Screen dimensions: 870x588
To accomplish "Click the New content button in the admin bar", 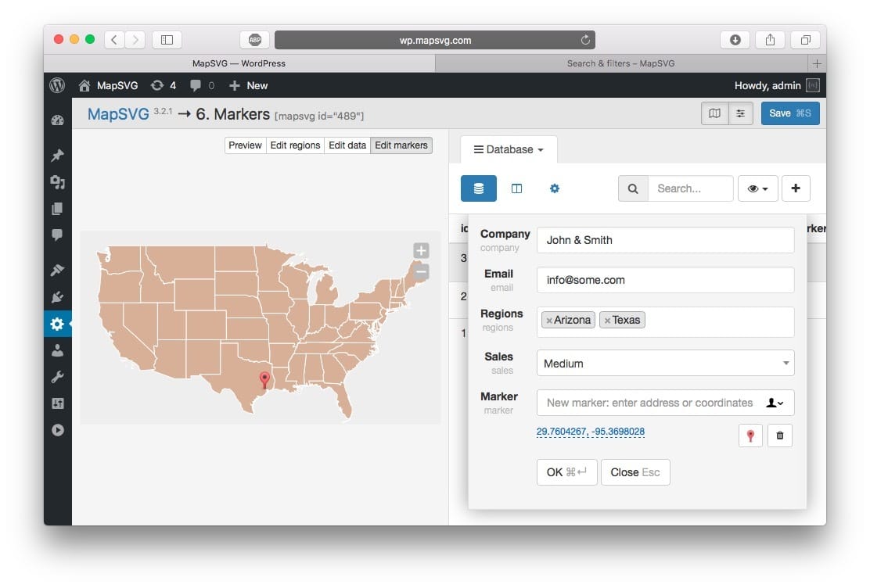I will point(248,85).
